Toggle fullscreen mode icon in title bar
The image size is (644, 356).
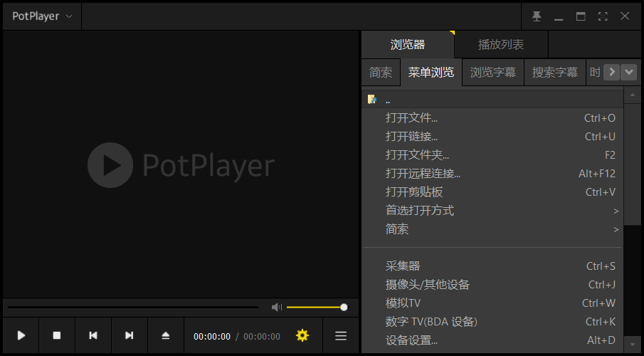pos(603,16)
